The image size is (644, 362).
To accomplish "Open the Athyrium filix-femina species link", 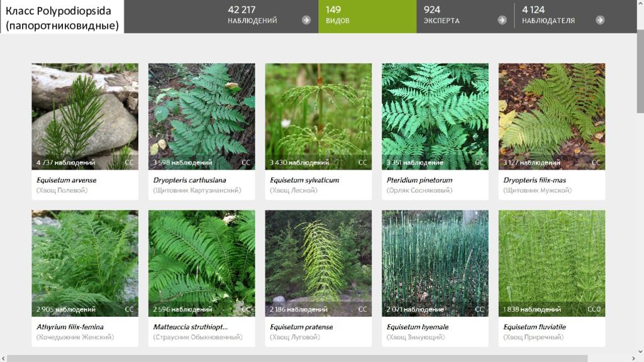I will pyautogui.click(x=70, y=327).
